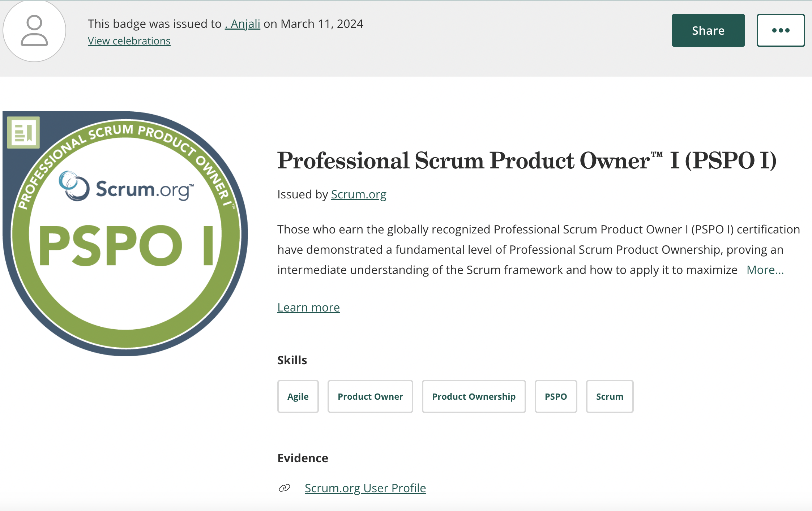Click the chain link icon under Evidence
Image resolution: width=812 pixels, height=511 pixels.
[285, 488]
